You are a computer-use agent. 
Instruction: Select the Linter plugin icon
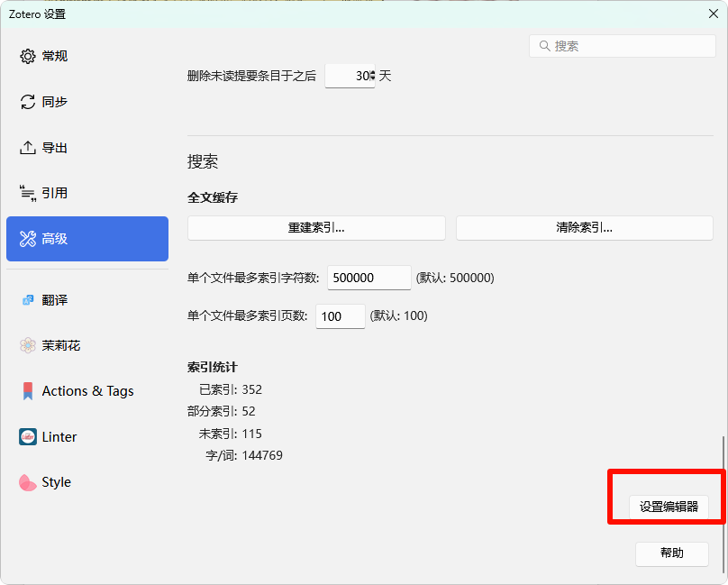coord(28,437)
